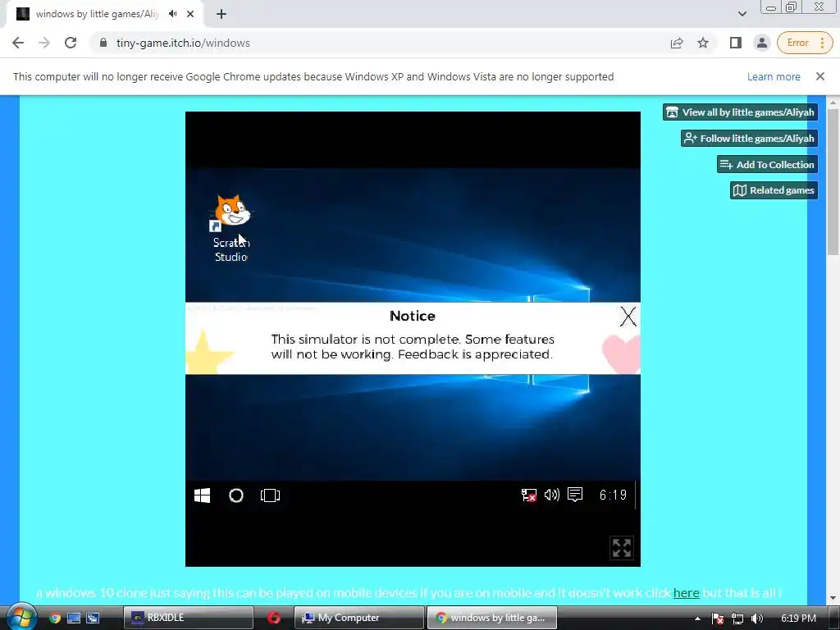This screenshot has width=840, height=630.
Task: Click the Error update button
Action: coord(797,43)
